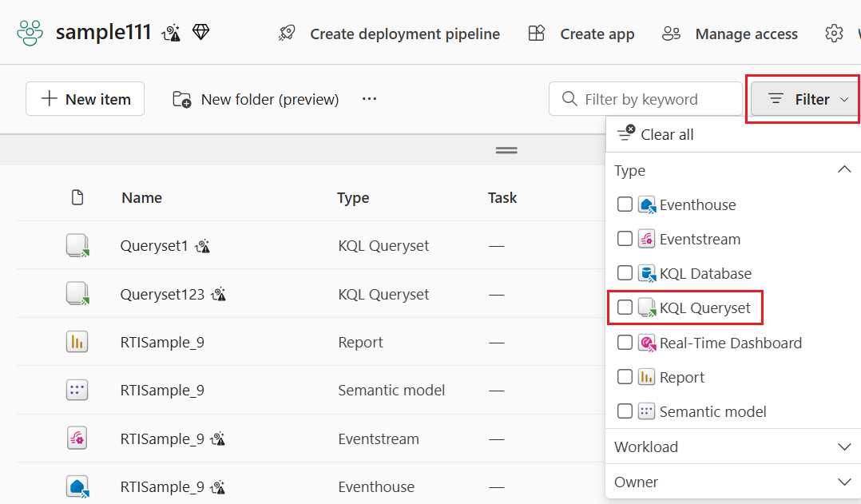Open the RTISample_9 Eventhouse item name
861x504 pixels.
pos(162,487)
